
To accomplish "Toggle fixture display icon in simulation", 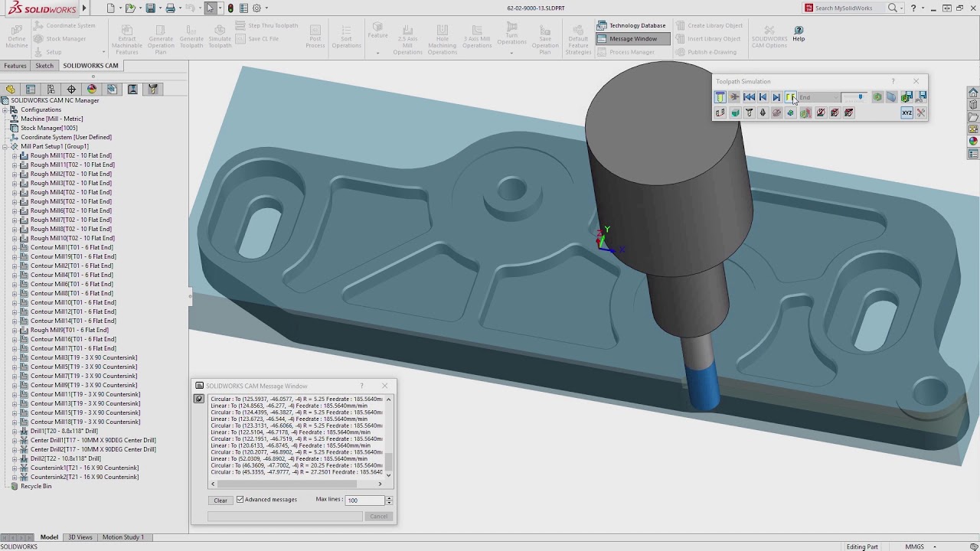I will [776, 113].
